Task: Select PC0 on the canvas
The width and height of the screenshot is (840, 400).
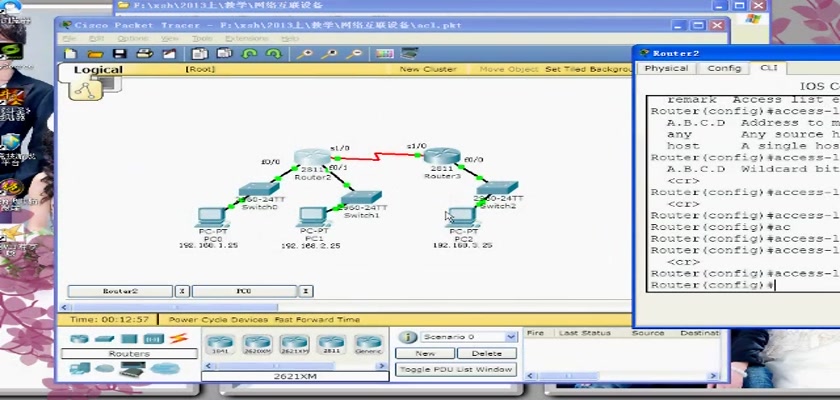Action: click(x=213, y=217)
